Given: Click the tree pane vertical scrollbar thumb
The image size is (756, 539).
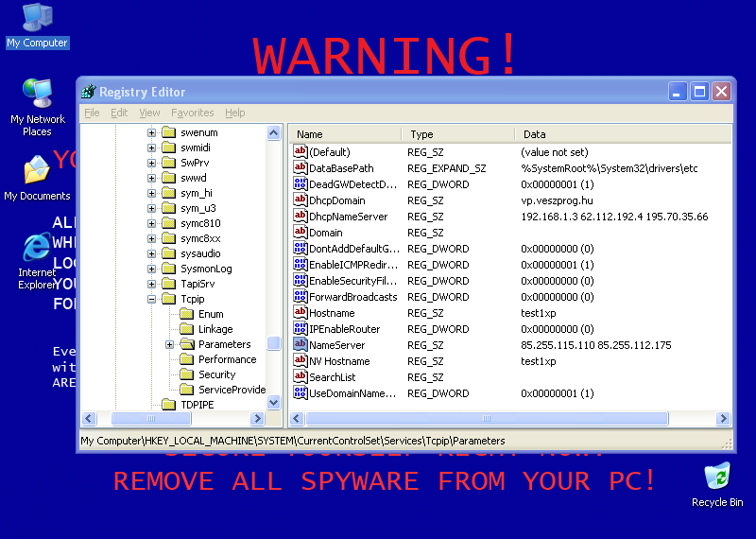Looking at the screenshot, I should pyautogui.click(x=273, y=343).
